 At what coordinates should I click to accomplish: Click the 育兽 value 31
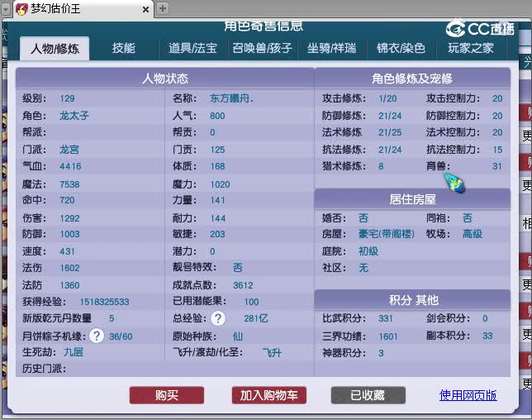point(497,166)
